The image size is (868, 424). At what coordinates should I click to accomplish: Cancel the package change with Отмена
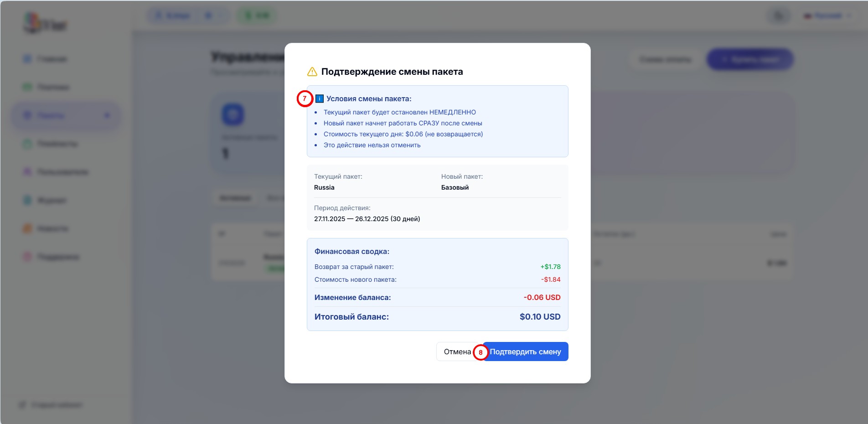click(457, 352)
